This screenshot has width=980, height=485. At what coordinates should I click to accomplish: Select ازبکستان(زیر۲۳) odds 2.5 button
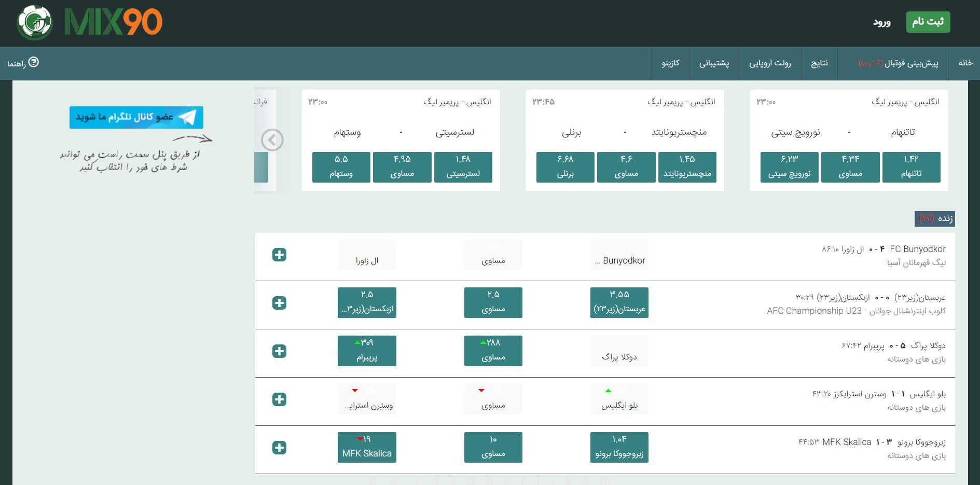[367, 302]
